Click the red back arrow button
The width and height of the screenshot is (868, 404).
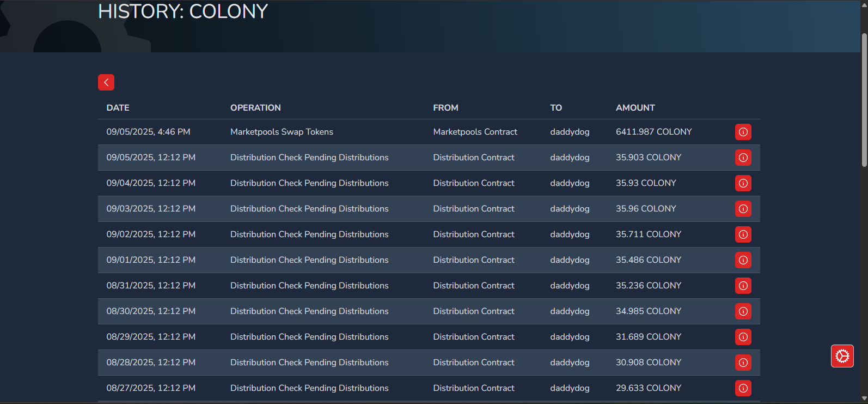pyautogui.click(x=106, y=82)
